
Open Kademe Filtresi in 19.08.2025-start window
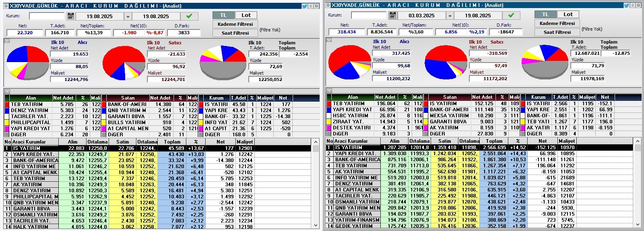[235, 24]
